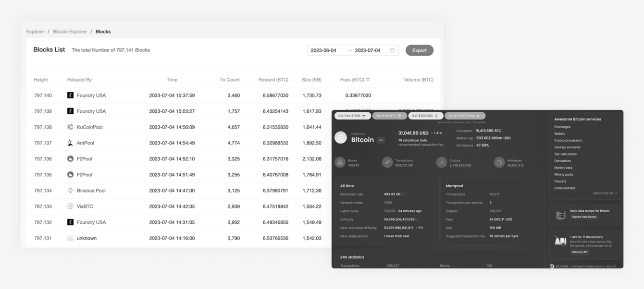Click 'Get on this list' link
The width and height of the screenshot is (644, 289).
pos(605,193)
